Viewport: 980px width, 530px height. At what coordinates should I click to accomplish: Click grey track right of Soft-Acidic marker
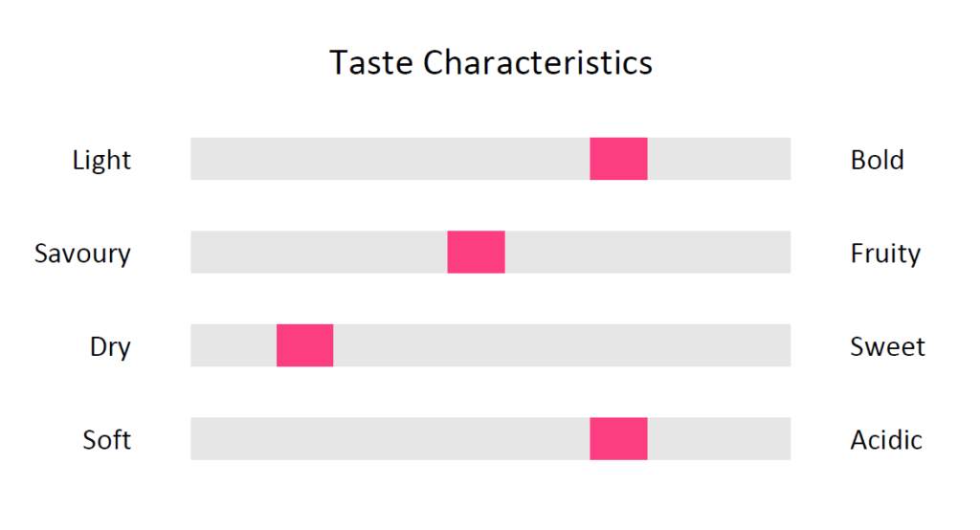click(x=719, y=439)
